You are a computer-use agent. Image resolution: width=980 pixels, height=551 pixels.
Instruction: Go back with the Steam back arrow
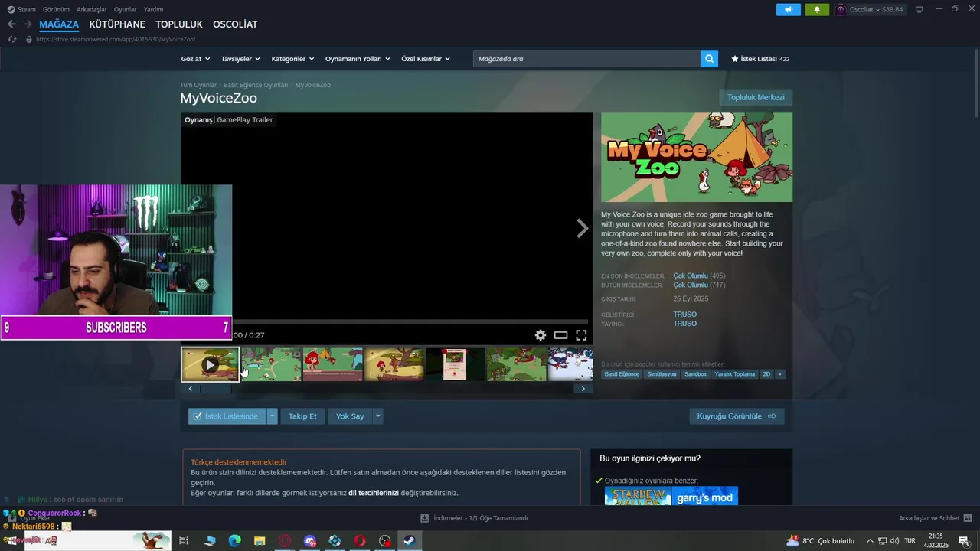click(x=11, y=24)
